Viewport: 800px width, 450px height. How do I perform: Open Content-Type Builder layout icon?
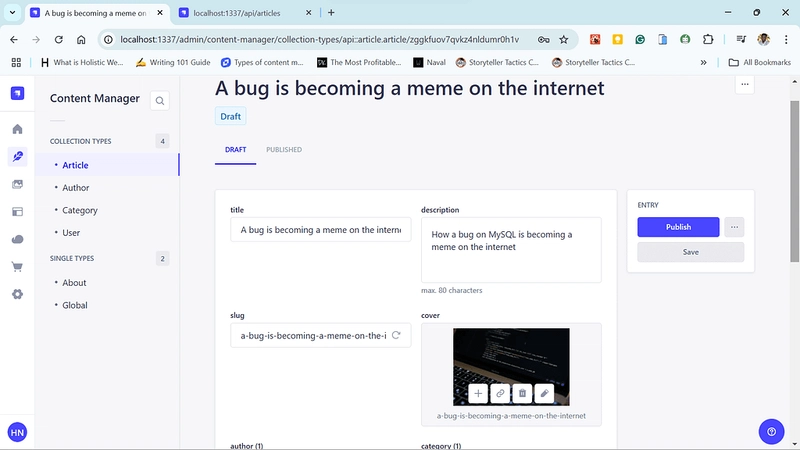(17, 212)
